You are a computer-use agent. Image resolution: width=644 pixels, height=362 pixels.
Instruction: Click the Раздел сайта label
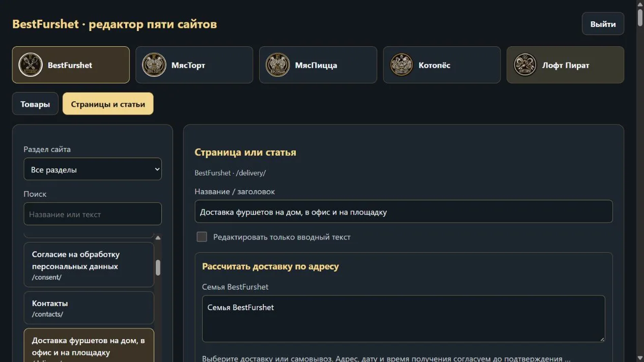click(47, 149)
